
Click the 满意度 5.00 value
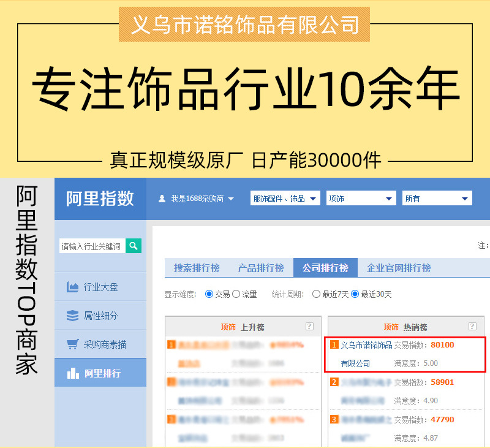(x=431, y=363)
